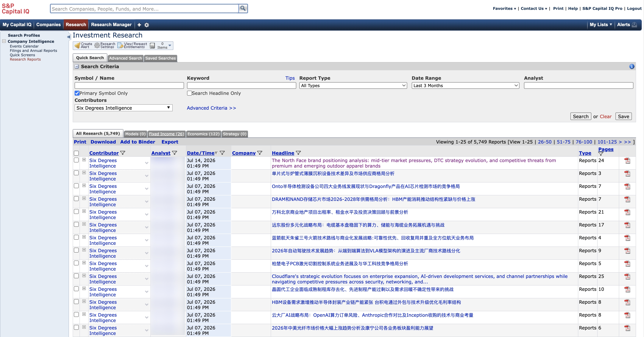
Task: Switch to the Saved Searches tab
Action: coord(161,58)
